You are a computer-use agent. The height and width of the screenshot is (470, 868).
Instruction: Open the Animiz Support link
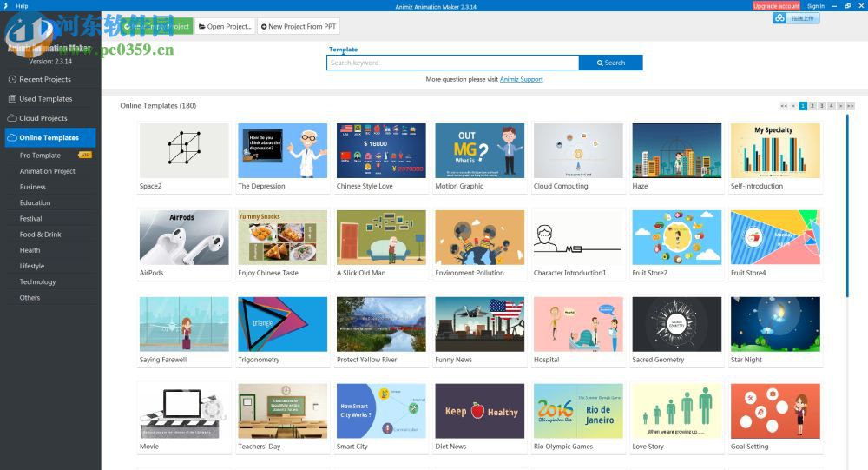coord(521,79)
